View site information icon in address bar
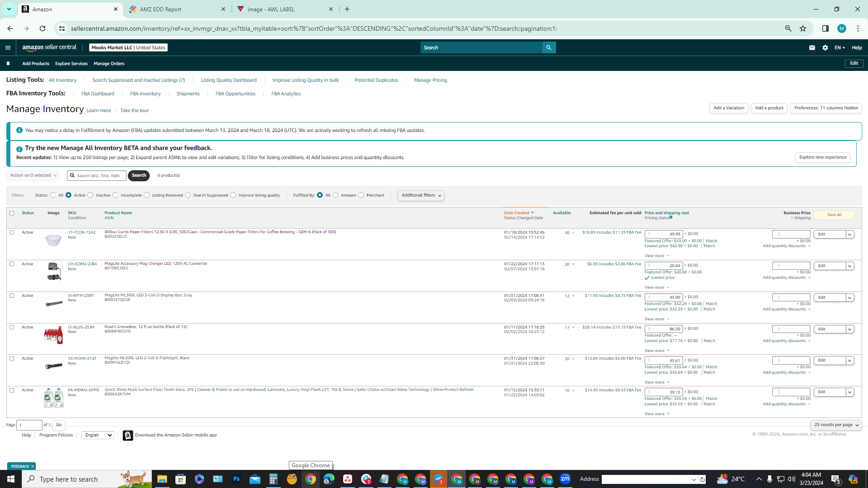Screen dimensions: 868x488 [x=62, y=28]
